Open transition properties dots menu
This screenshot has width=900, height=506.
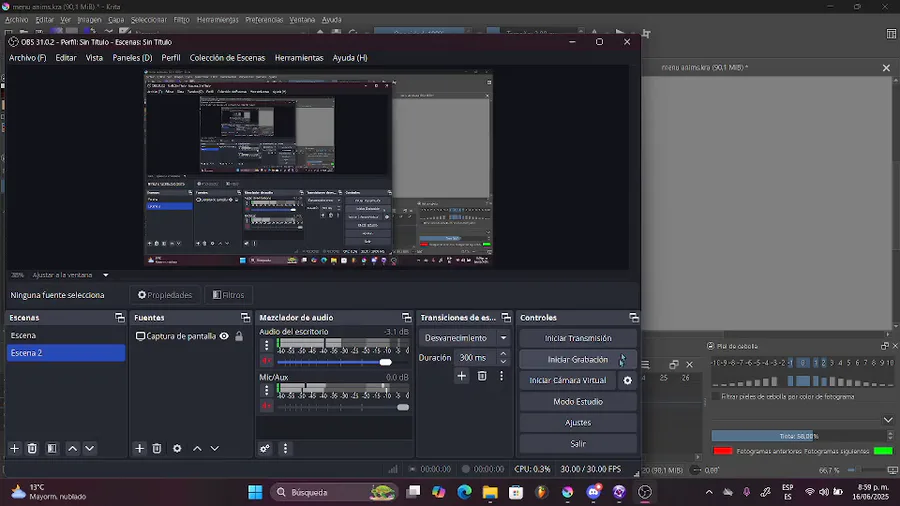click(x=501, y=376)
